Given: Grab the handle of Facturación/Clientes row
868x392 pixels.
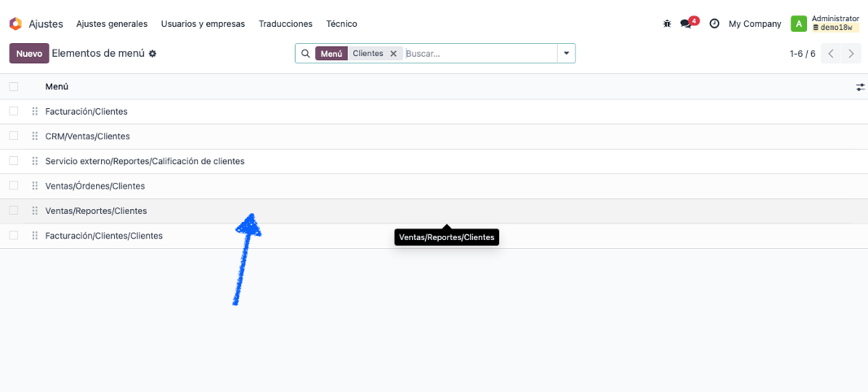Looking at the screenshot, I should click(35, 111).
